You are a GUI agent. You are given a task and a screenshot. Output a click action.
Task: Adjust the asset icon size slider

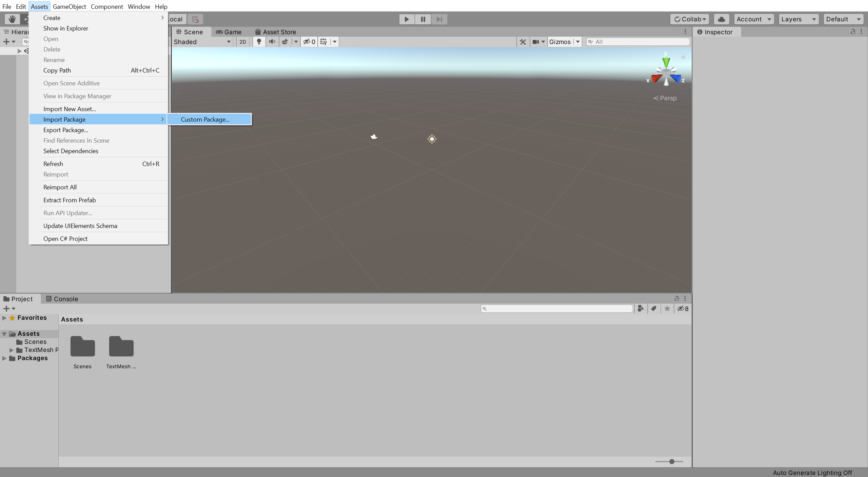[x=671, y=461]
